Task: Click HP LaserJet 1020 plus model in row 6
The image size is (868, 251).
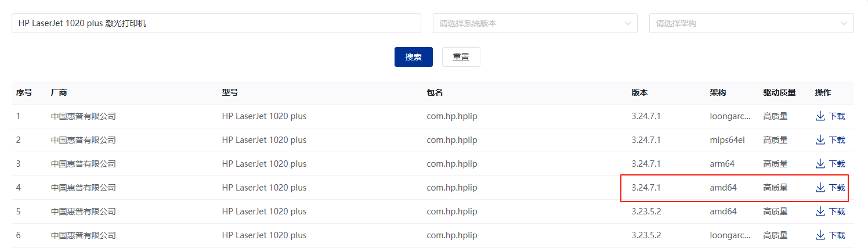Action: point(264,235)
